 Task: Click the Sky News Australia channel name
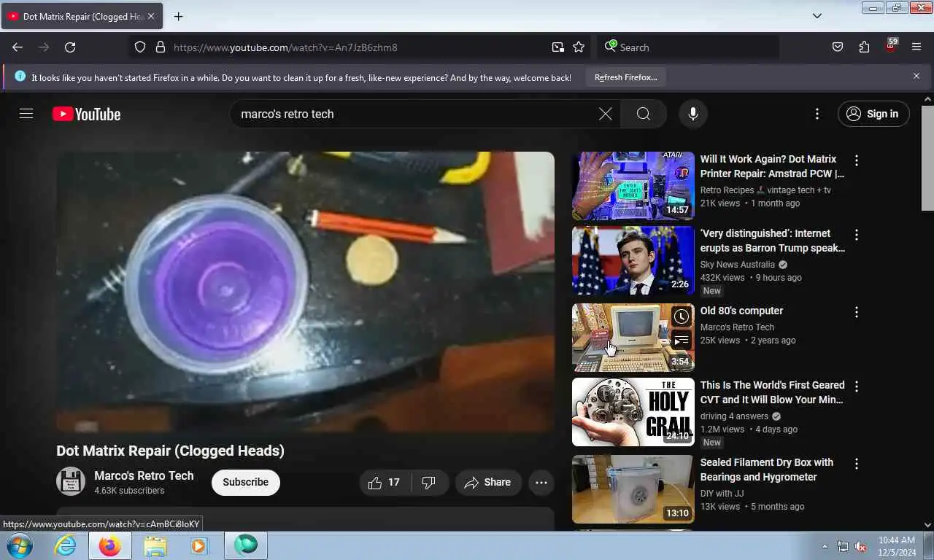[x=737, y=265]
